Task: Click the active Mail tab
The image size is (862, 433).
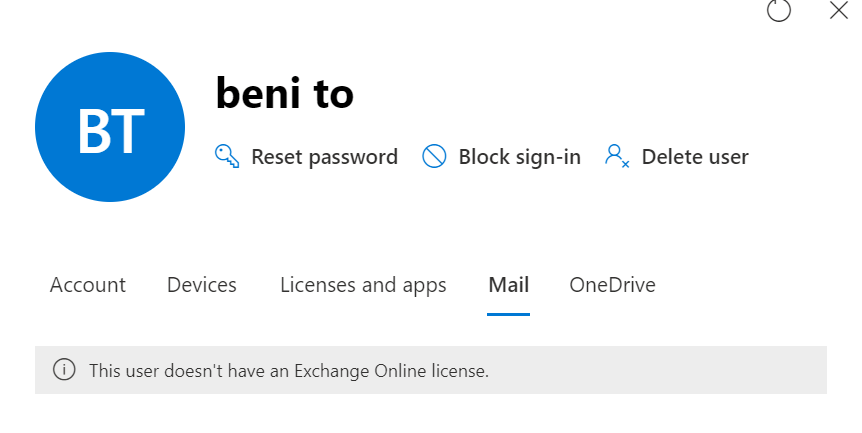Action: coord(508,285)
